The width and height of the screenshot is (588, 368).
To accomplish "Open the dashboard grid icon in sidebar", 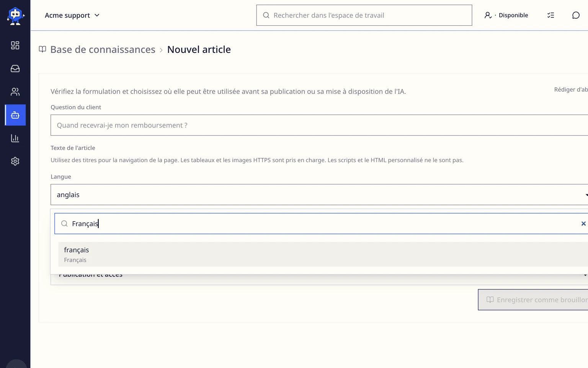I will (x=15, y=45).
